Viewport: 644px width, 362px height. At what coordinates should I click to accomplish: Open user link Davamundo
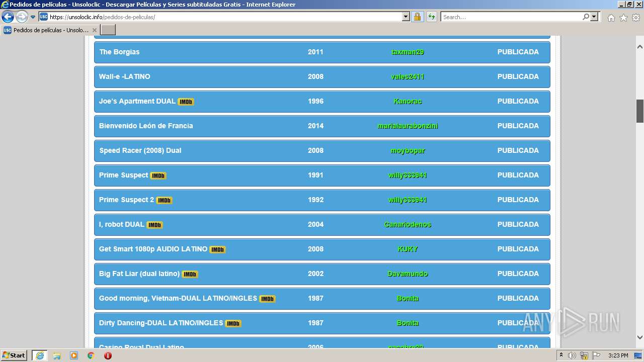(x=408, y=274)
